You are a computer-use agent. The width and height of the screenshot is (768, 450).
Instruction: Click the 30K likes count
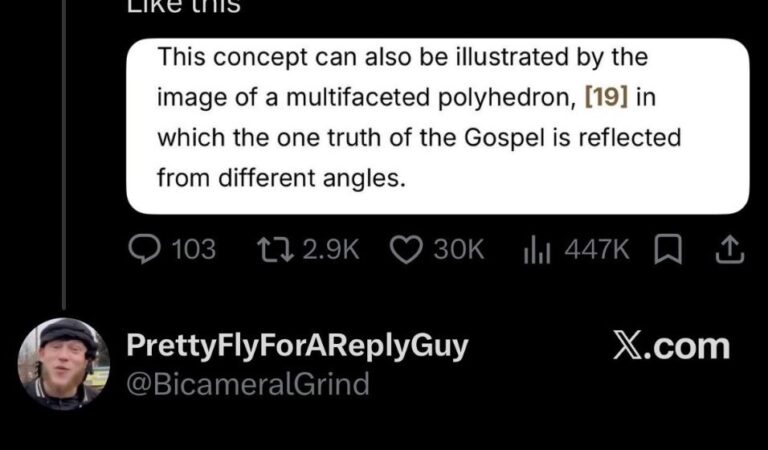click(458, 249)
